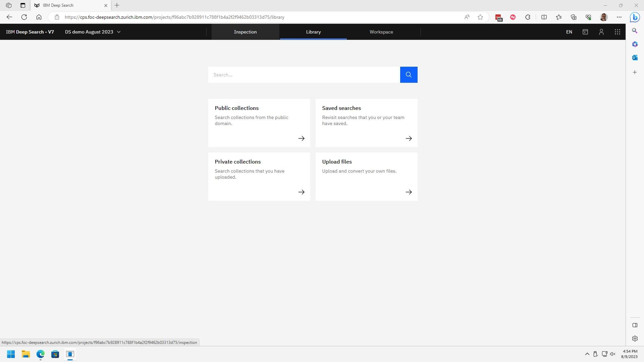Viewport: 644px width, 362px height.
Task: Open sidebar search icon
Action: [635, 31]
